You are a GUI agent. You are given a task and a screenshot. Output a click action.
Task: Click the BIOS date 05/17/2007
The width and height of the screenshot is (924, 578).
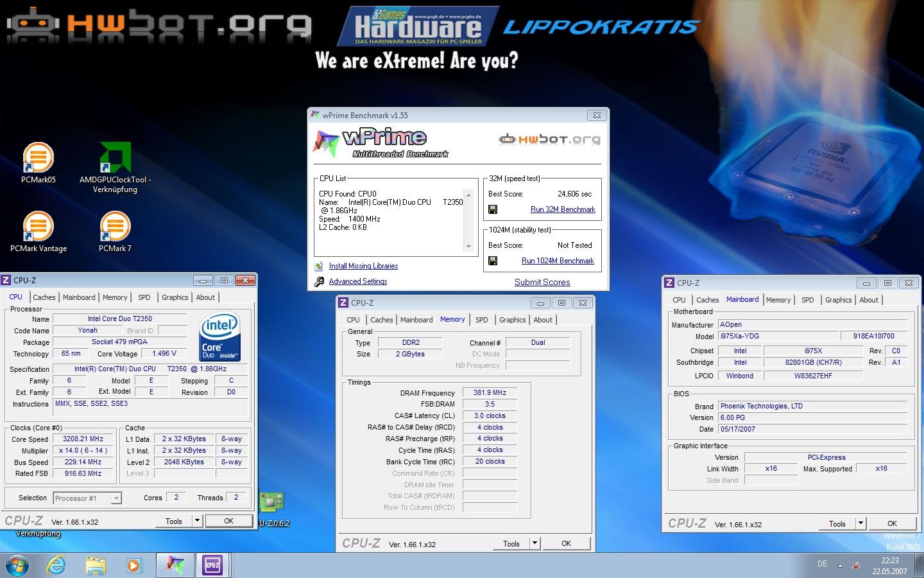point(812,429)
